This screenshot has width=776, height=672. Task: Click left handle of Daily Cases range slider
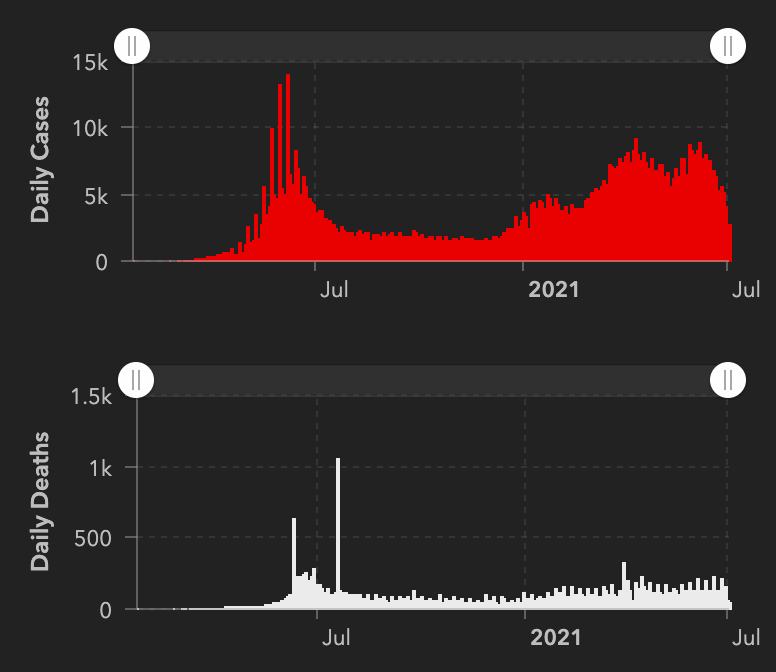[x=132, y=46]
